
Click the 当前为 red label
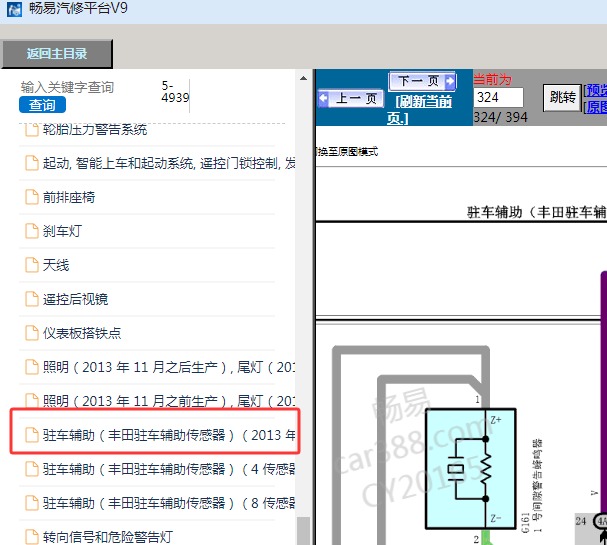coord(493,79)
